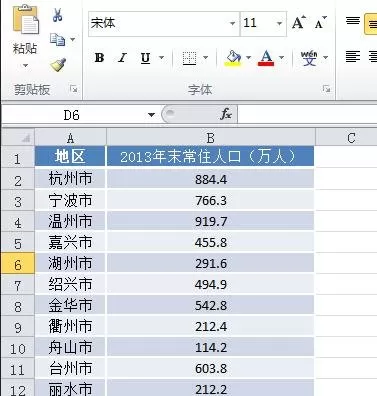Screen dimensions: 377x396
Task: Cut selection with the scissors icon
Action: [58, 15]
